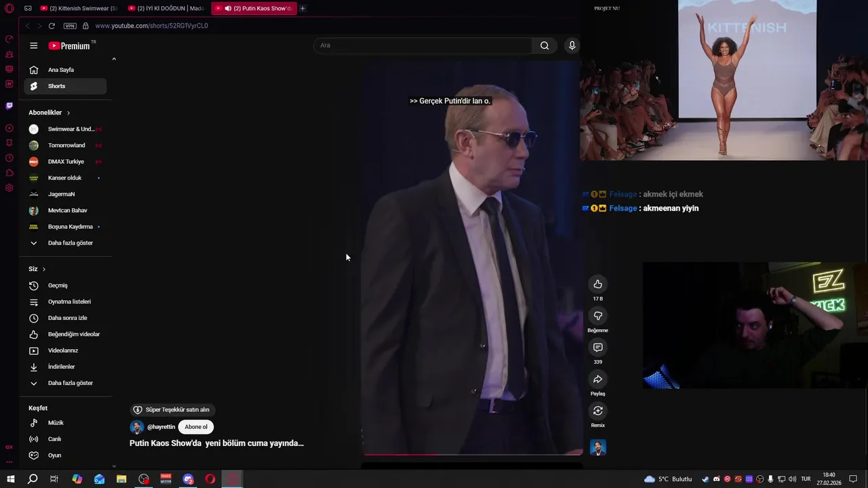The width and height of the screenshot is (868, 488).
Task: Go back with browser back arrow
Action: click(x=27, y=26)
